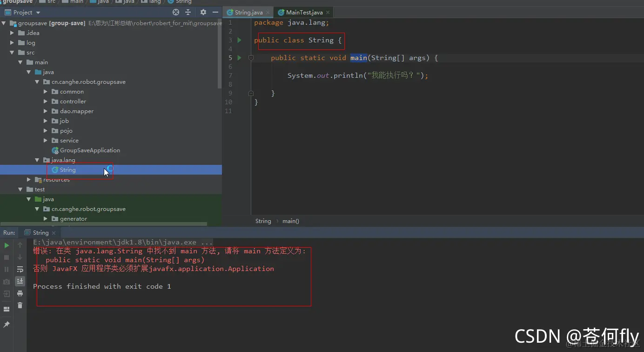Click the Pause output icon in Run panel
644x352 pixels.
pos(7,270)
